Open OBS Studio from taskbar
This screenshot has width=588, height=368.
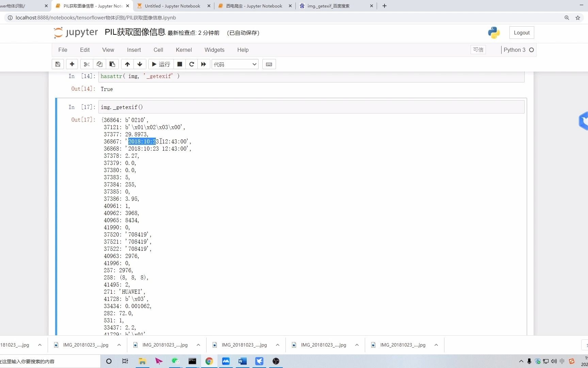click(x=276, y=361)
